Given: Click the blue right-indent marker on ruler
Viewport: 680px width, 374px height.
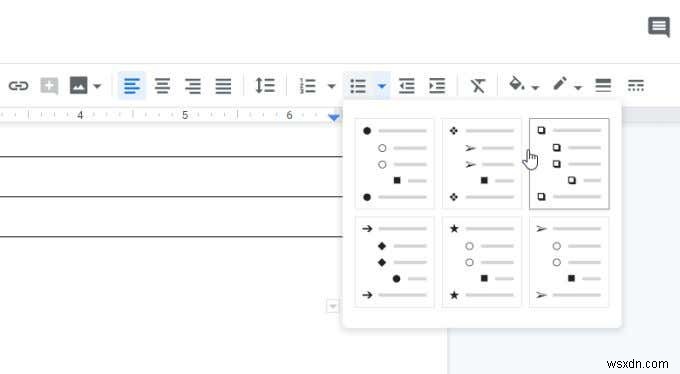Looking at the screenshot, I should click(x=333, y=117).
